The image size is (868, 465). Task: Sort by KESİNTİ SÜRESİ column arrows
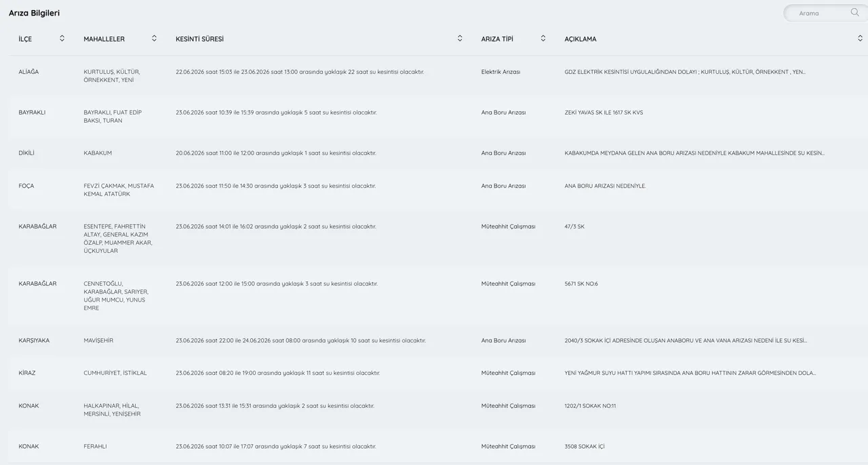(x=460, y=38)
